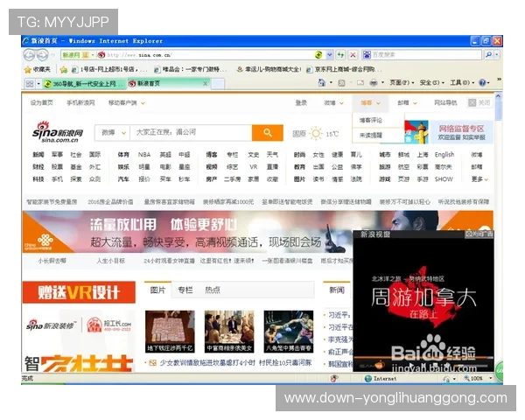525x420 pixels.
Task: Expand the 更多 link in navigation grid
Action: tap(479, 179)
